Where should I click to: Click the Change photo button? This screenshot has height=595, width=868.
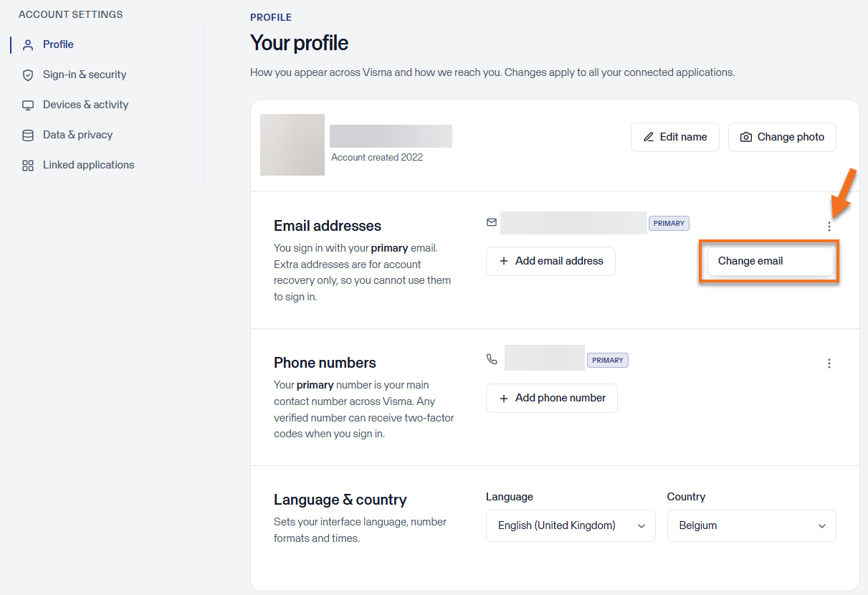[x=782, y=137]
